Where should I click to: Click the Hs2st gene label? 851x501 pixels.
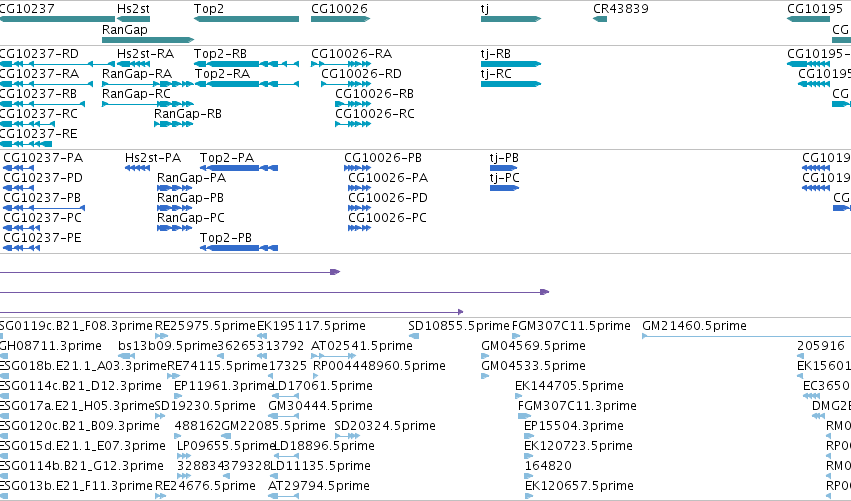click(x=133, y=9)
